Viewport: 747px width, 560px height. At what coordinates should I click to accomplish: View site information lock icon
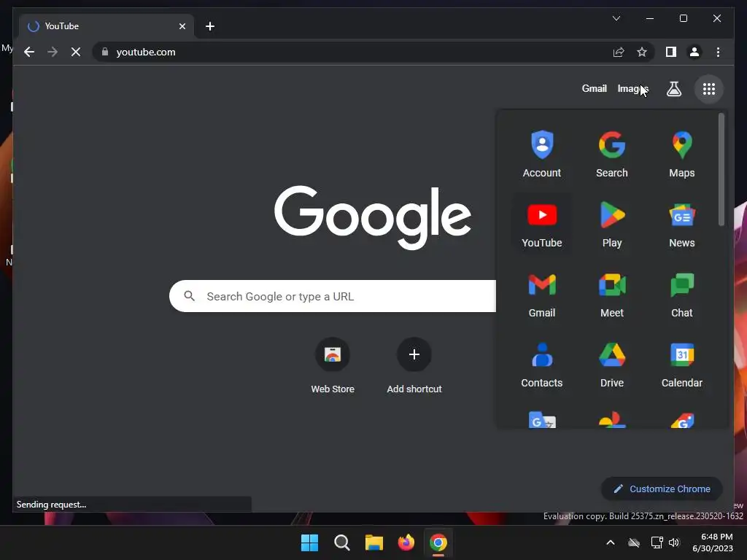coord(105,52)
